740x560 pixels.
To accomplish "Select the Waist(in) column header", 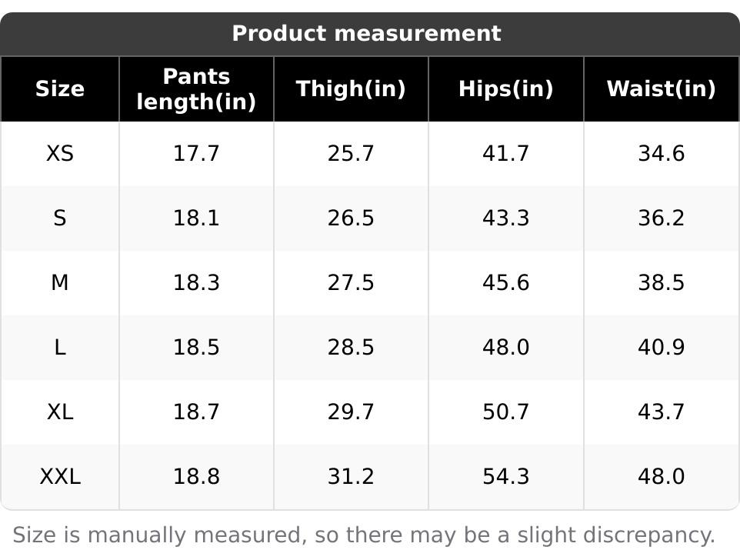I will click(x=661, y=89).
